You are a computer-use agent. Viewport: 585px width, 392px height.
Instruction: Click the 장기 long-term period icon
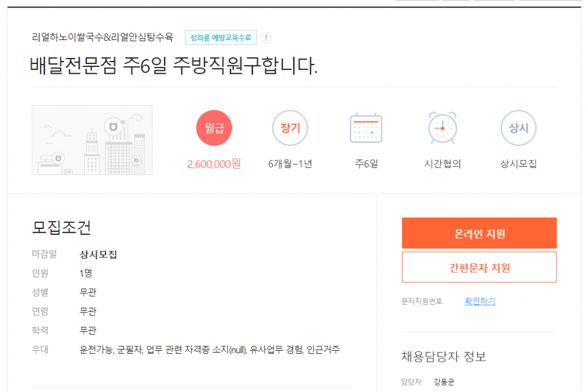[x=290, y=128]
